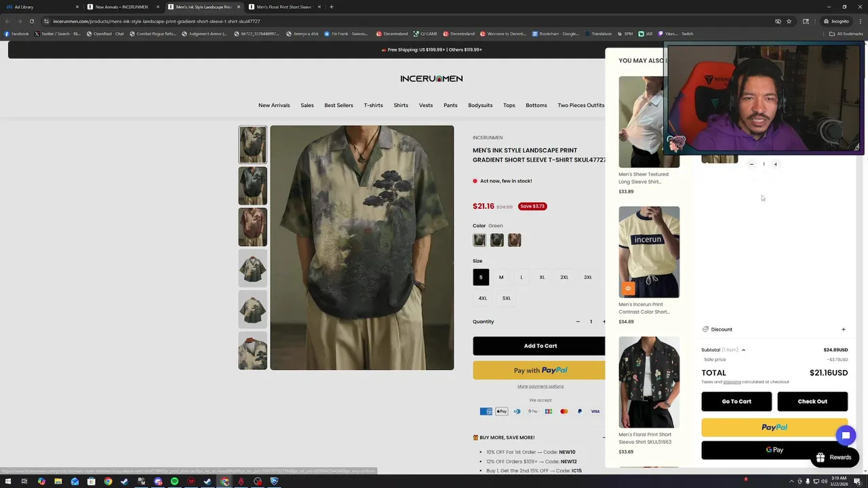868x488 pixels.
Task: Switch to New Arrivals – INCERUNMEN tab
Action: (123, 7)
